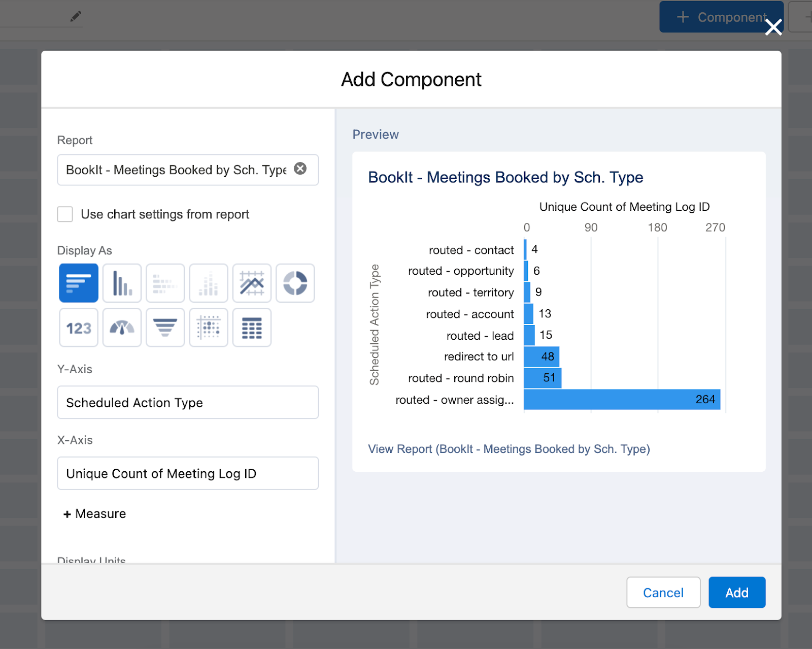812x649 pixels.
Task: Cancel the Add Component dialog
Action: coord(663,593)
